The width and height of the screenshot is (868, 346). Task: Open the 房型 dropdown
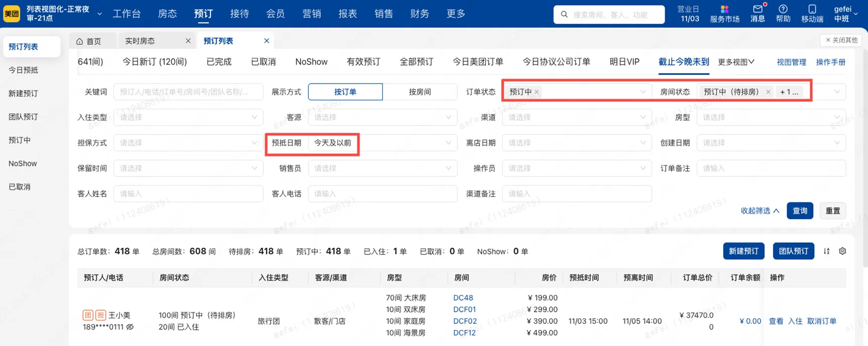(x=771, y=117)
